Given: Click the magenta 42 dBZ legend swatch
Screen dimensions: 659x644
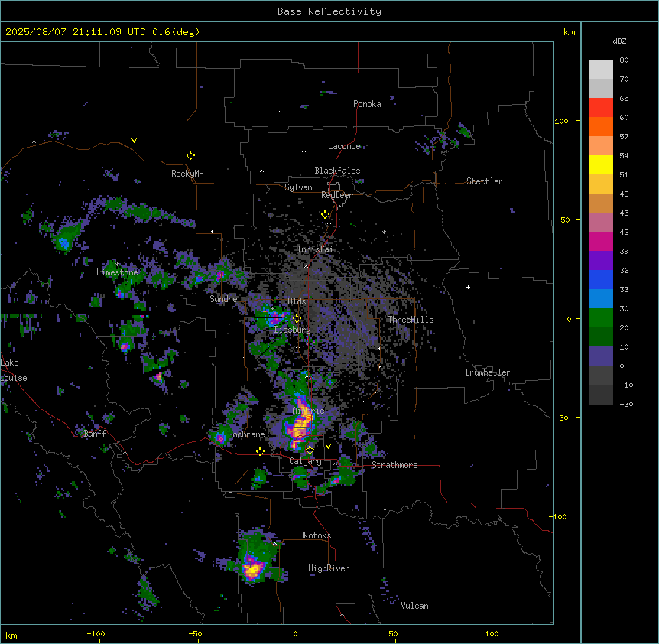Looking at the screenshot, I should (601, 241).
